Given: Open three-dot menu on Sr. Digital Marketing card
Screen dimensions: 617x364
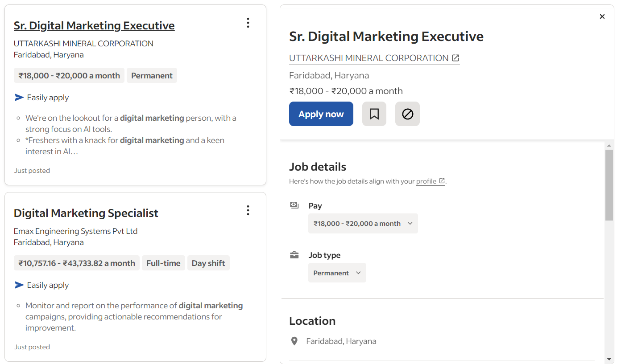Looking at the screenshot, I should [x=248, y=23].
